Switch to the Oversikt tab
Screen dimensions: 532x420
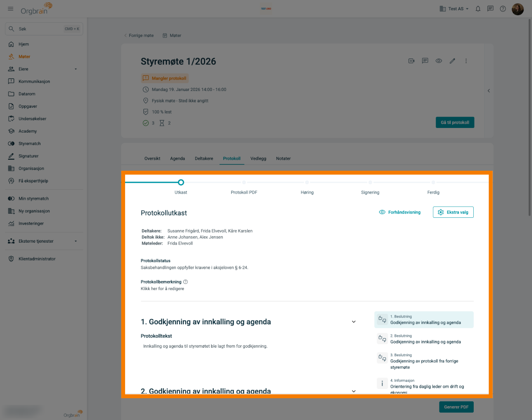pos(152,159)
